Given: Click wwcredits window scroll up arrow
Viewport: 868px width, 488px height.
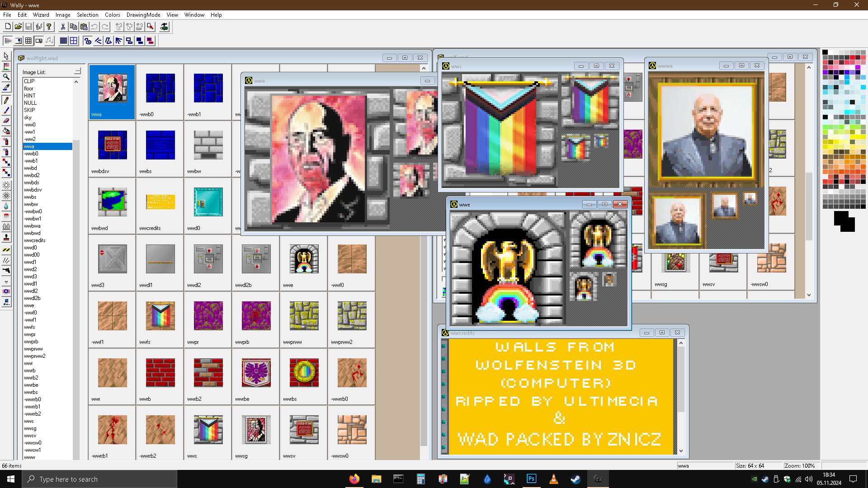Looking at the screenshot, I should tap(681, 343).
